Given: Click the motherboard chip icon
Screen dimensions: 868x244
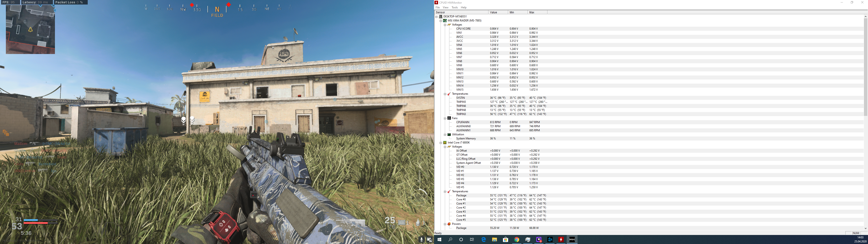Looking at the screenshot, I should coord(445,21).
